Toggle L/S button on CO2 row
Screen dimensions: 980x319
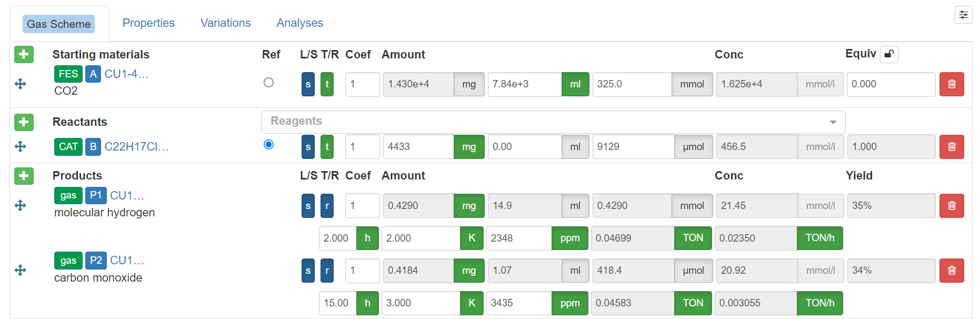tap(308, 84)
